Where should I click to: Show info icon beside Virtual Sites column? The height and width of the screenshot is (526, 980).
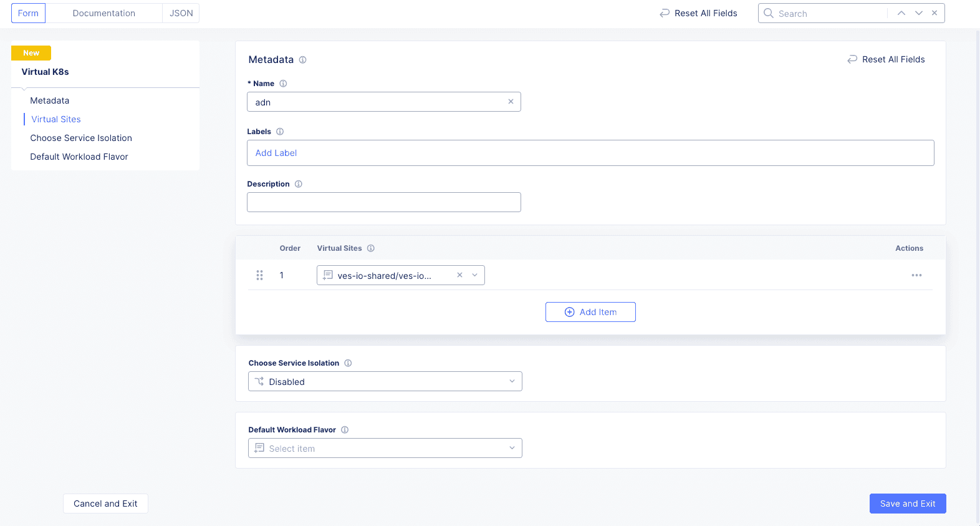(x=371, y=248)
